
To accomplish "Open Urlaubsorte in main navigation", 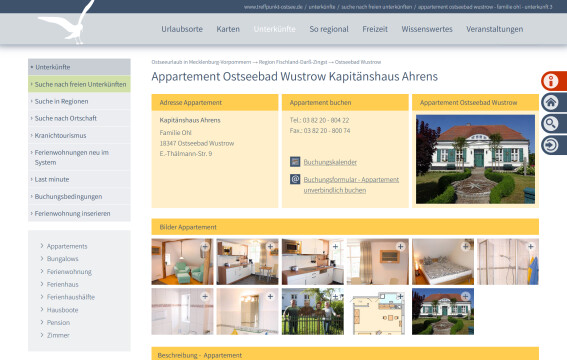I will coord(182,29).
